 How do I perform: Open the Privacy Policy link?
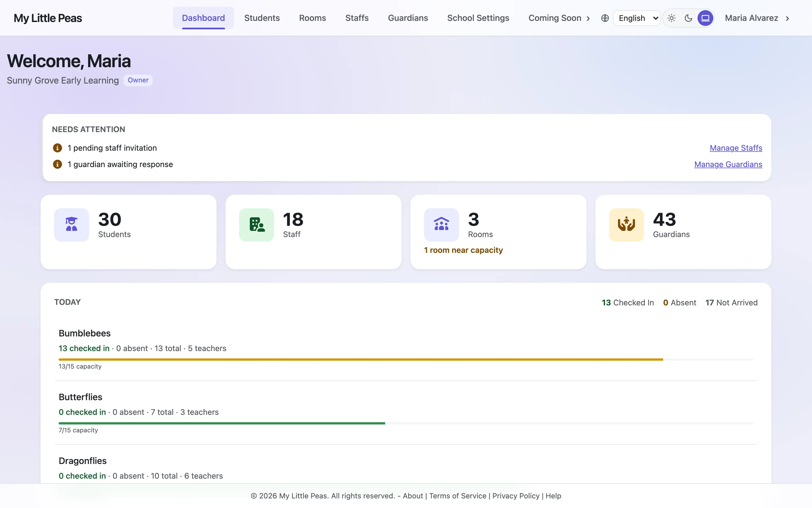pyautogui.click(x=516, y=496)
